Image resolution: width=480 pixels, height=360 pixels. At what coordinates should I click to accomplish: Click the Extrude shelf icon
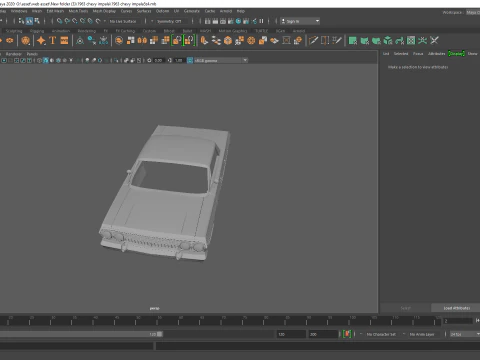coord(204,40)
